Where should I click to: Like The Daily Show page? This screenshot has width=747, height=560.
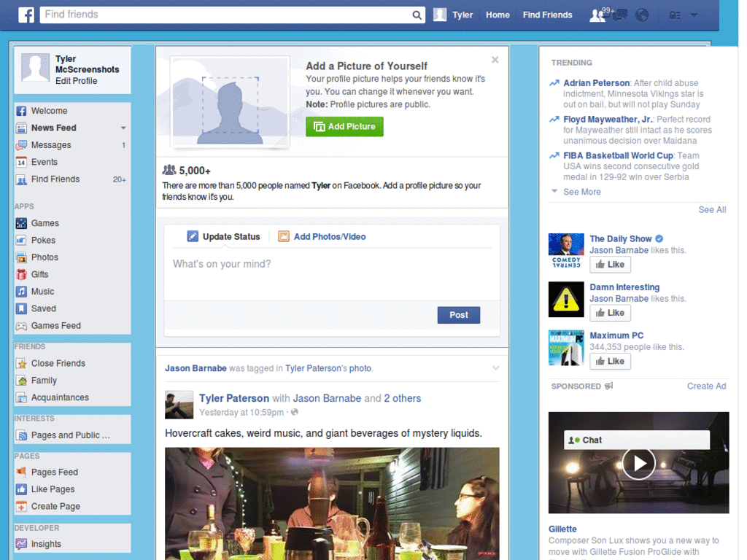coord(611,265)
